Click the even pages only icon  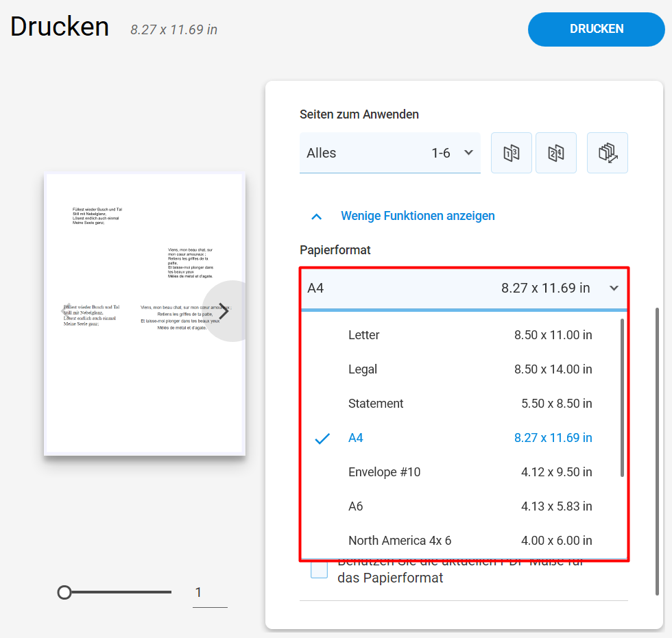pos(556,153)
